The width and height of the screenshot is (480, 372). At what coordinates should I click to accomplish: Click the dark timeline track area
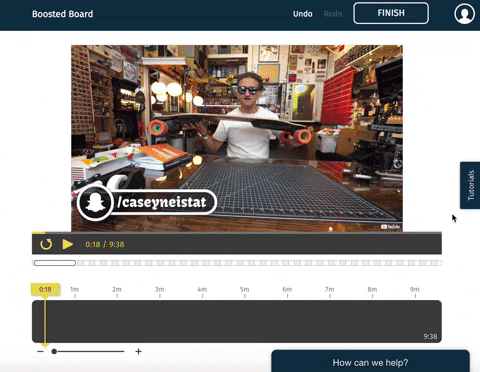[237, 321]
